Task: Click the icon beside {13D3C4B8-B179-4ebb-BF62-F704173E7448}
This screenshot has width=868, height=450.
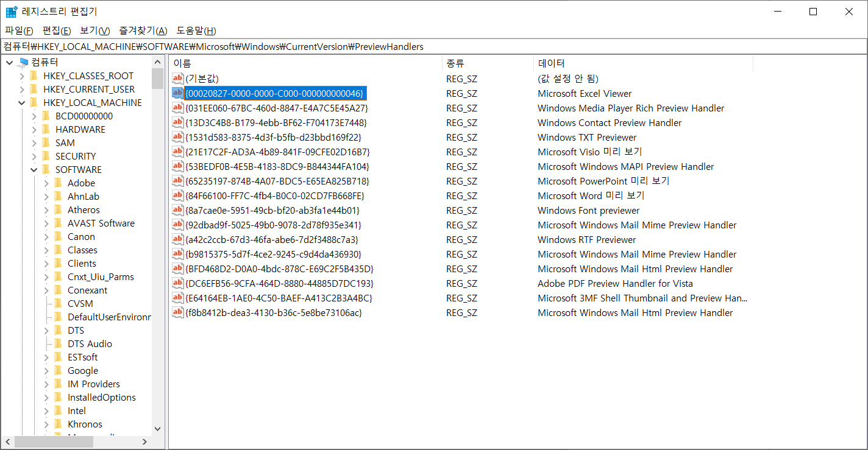Action: coord(178,122)
